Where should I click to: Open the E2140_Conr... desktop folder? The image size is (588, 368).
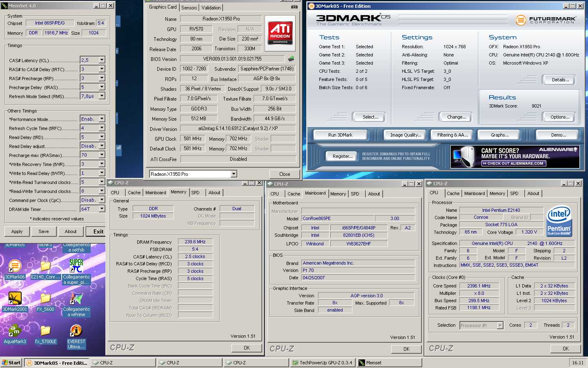click(45, 269)
